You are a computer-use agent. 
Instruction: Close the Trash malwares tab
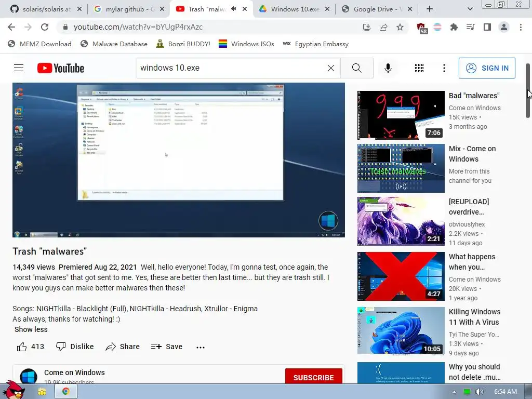(x=245, y=9)
